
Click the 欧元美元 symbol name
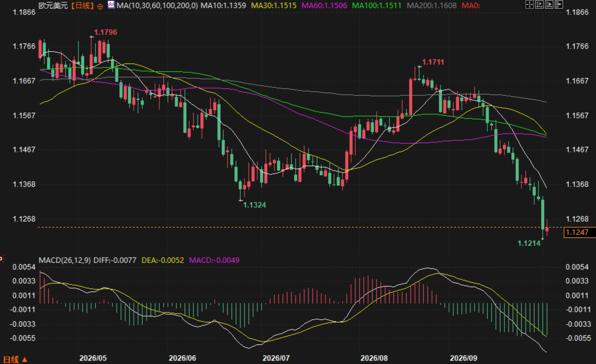click(x=53, y=6)
